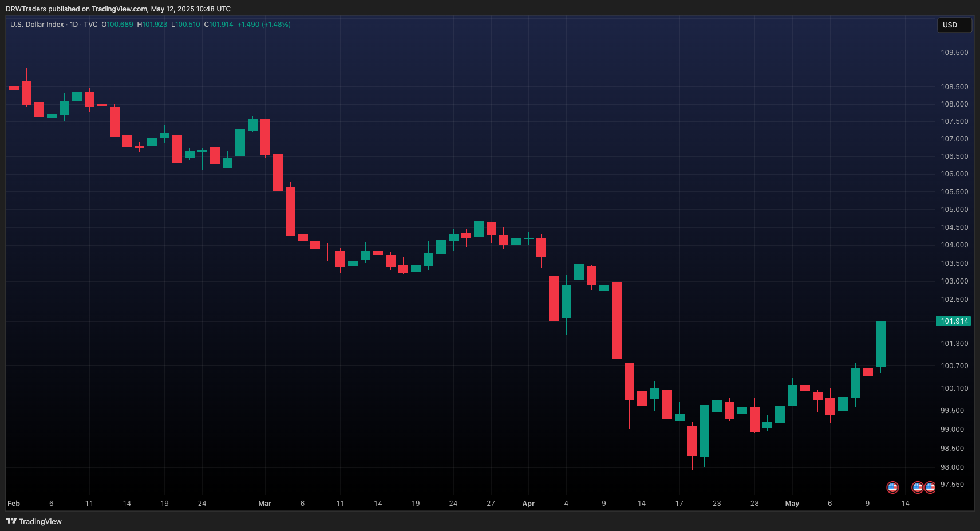Click the 108.500 price axis label

click(x=954, y=87)
